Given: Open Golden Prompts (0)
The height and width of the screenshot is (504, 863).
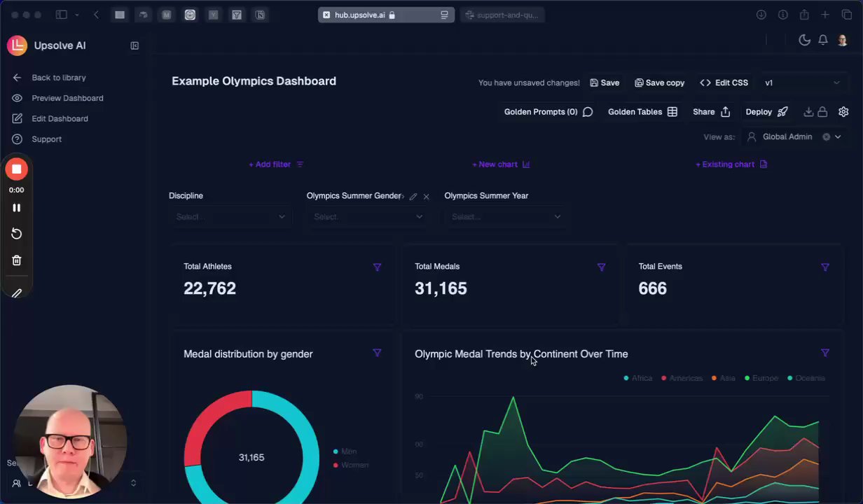Looking at the screenshot, I should coord(548,112).
